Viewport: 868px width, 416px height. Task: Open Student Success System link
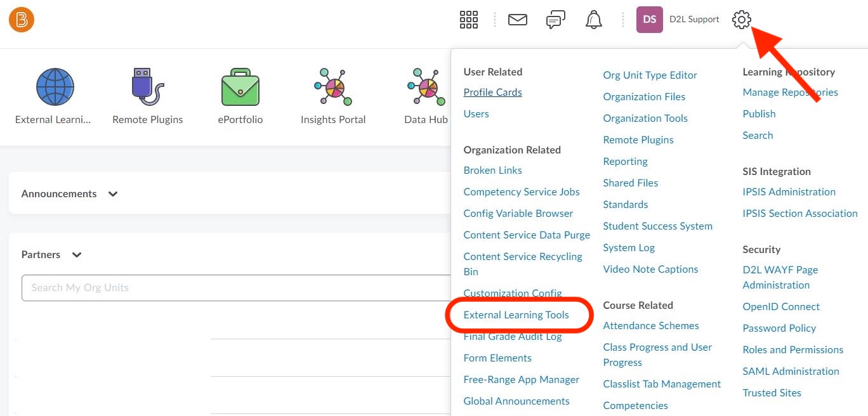pos(657,226)
